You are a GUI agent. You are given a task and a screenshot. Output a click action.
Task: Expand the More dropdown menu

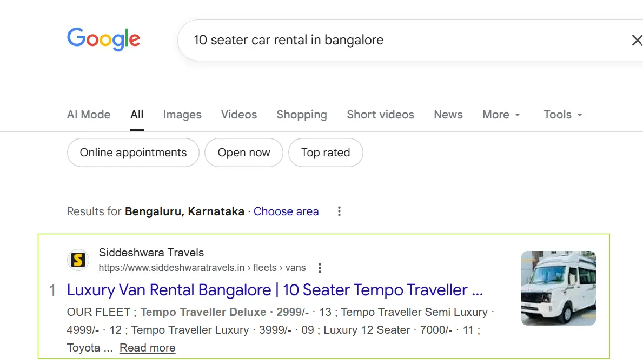pos(501,115)
